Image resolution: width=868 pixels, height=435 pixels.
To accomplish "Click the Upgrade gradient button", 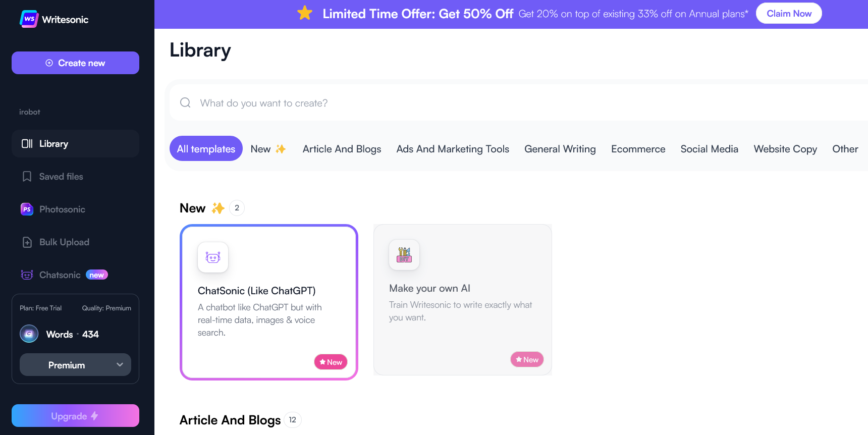I will pyautogui.click(x=75, y=416).
